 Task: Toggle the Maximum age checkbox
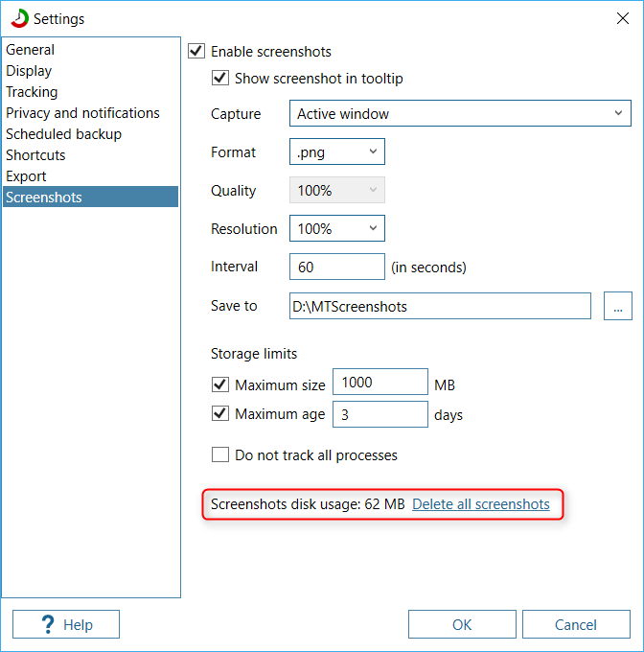[219, 414]
